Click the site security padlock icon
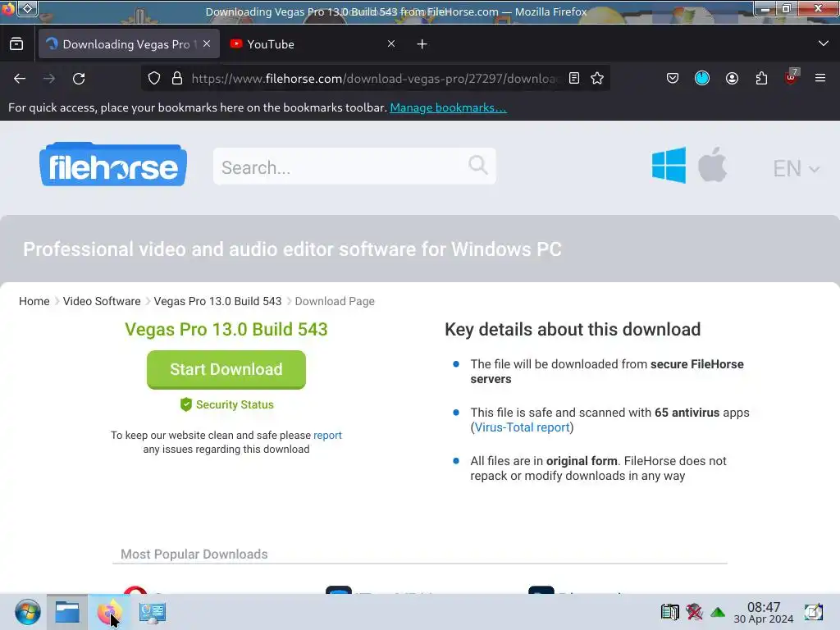840x630 pixels. click(177, 78)
